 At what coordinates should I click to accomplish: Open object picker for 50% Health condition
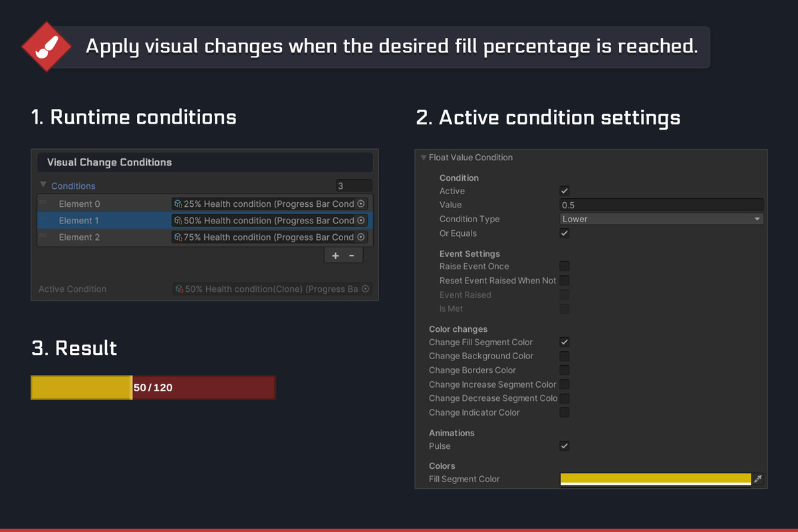click(361, 220)
